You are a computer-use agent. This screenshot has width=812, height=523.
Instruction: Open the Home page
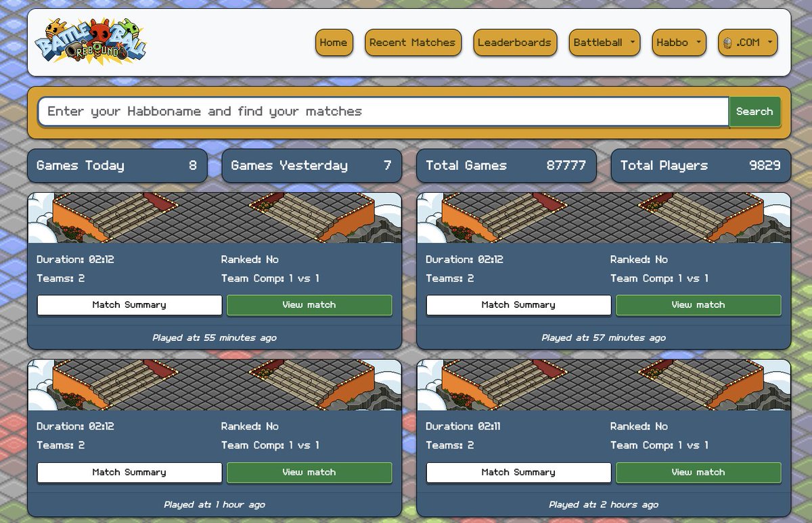[x=333, y=43]
